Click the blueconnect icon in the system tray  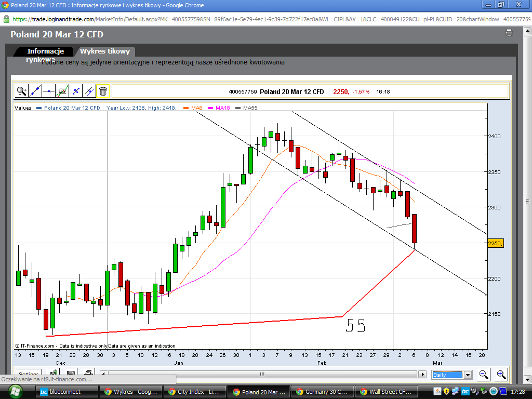pyautogui.click(x=465, y=392)
